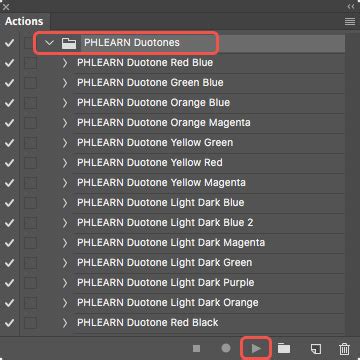Select PHLEARN Duotone Light Dark Green action

click(x=165, y=263)
